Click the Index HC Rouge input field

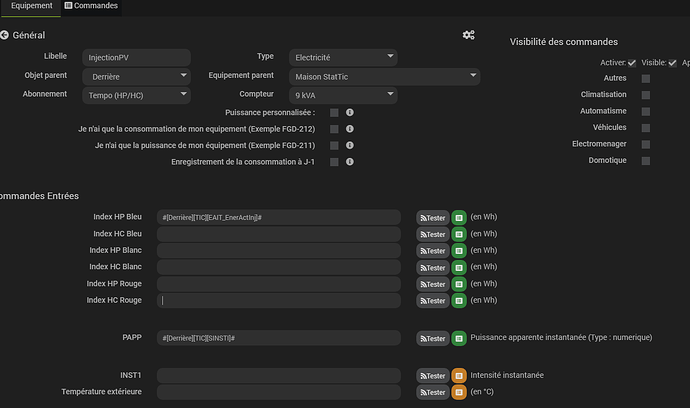(x=279, y=301)
